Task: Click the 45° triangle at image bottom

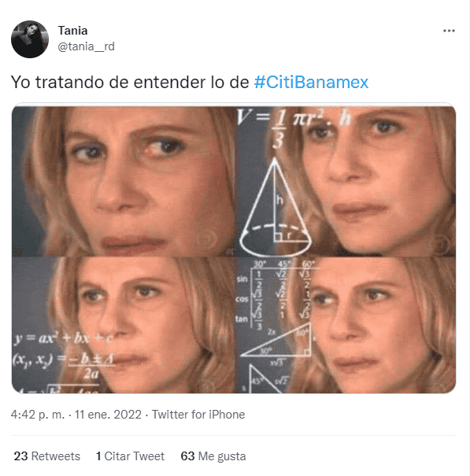Action: tap(266, 379)
